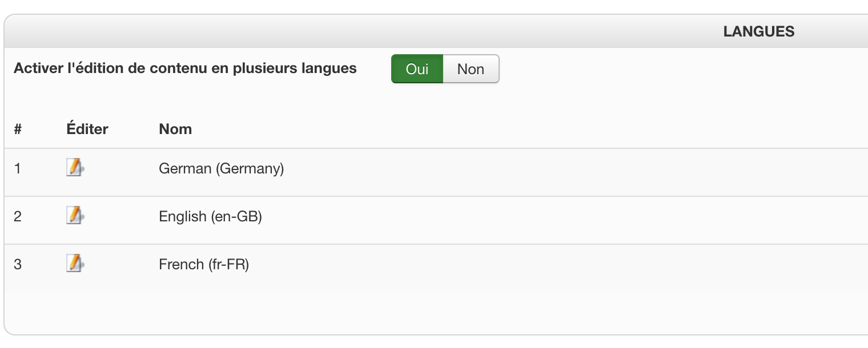This screenshot has width=868, height=348.
Task: Click row number 3 in the list
Action: pyautogui.click(x=18, y=265)
